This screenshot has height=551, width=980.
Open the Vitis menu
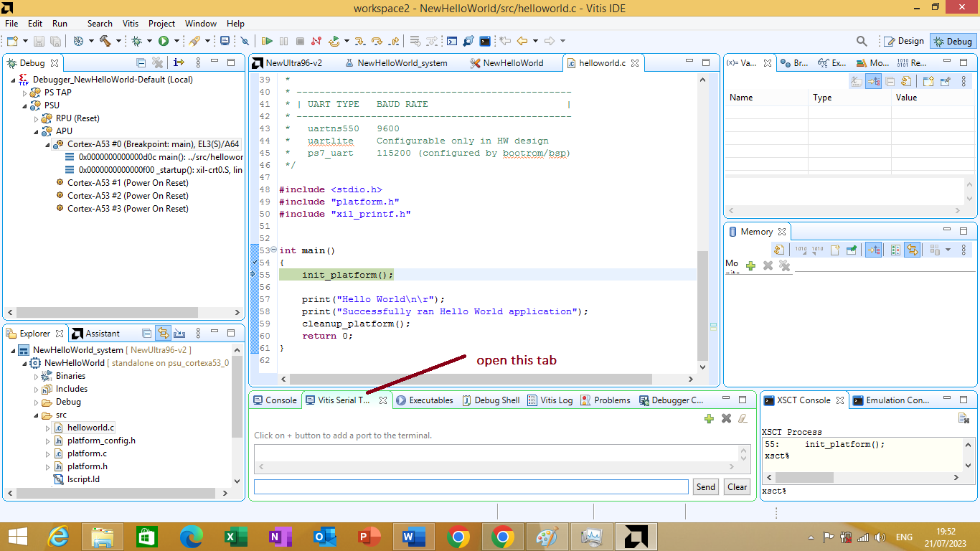[x=131, y=23]
